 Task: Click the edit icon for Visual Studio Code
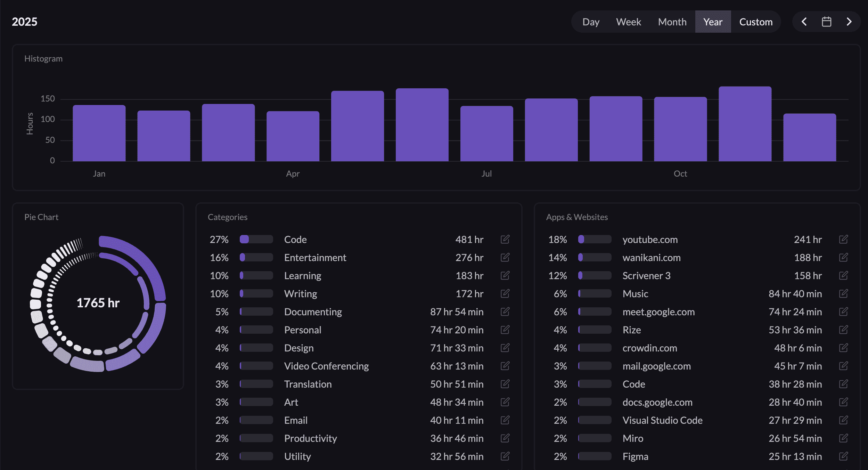click(844, 420)
